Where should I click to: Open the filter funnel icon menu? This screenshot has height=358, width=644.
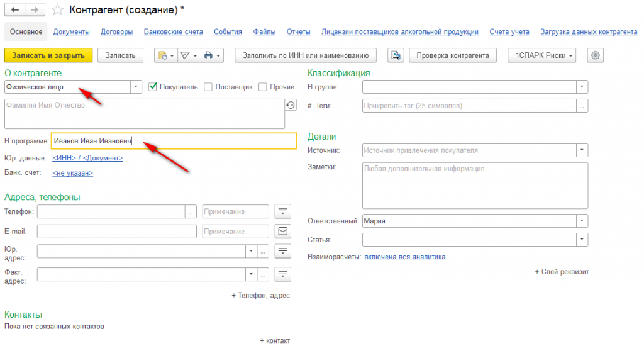click(189, 55)
